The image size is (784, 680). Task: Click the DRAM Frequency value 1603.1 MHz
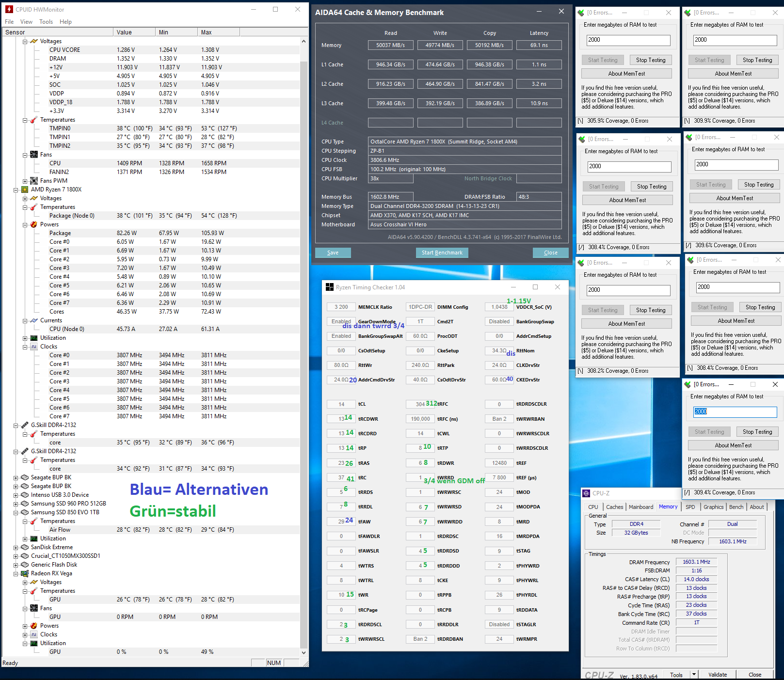[x=696, y=562]
